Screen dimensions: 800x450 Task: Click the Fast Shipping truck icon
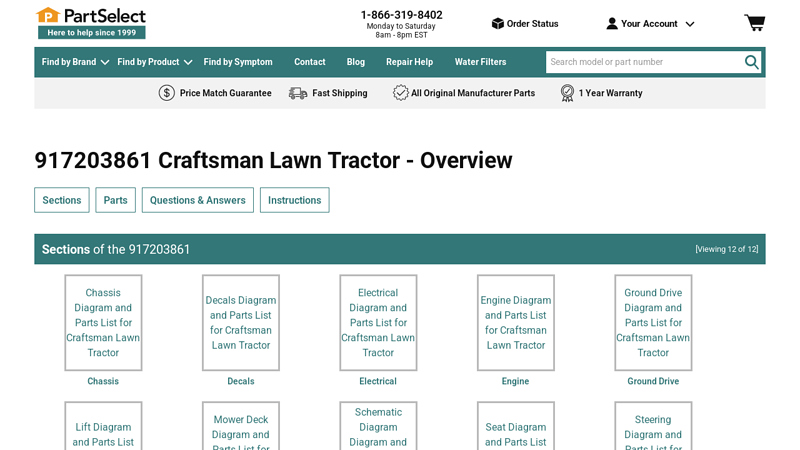point(298,93)
